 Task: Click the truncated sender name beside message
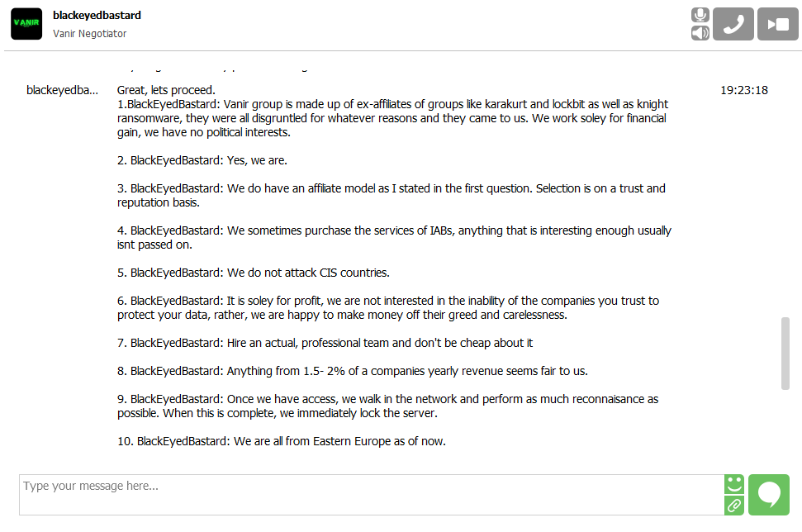coord(62,90)
